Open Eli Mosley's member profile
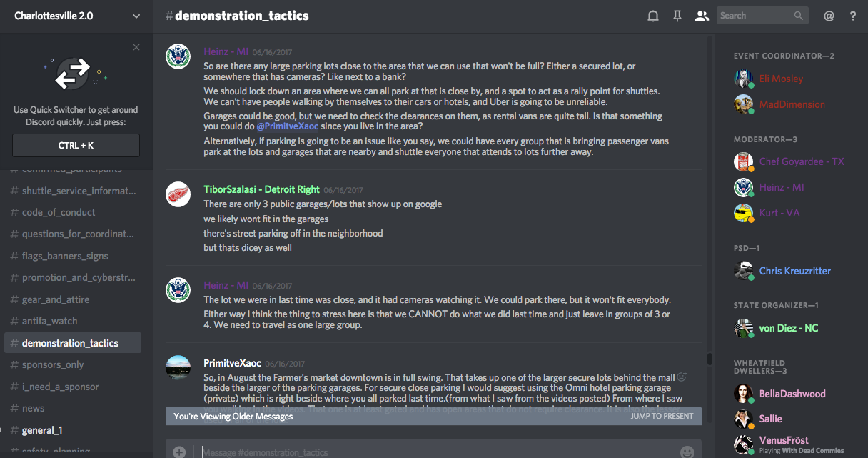Screen dimensions: 868x458 (781, 79)
